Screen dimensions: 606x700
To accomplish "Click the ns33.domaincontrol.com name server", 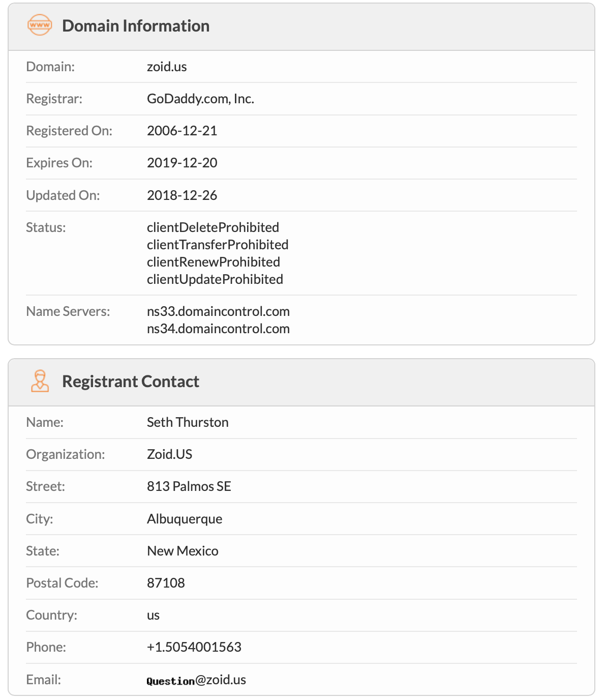I will pos(218,311).
